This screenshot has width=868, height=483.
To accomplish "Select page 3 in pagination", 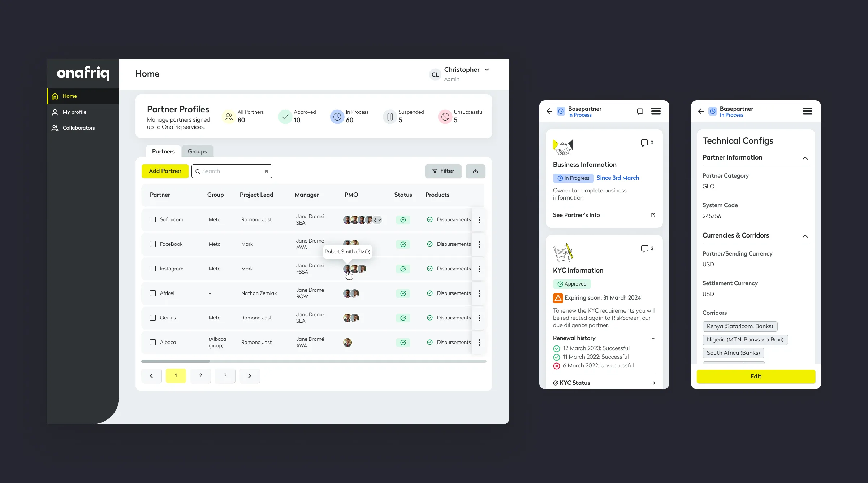I will point(225,375).
